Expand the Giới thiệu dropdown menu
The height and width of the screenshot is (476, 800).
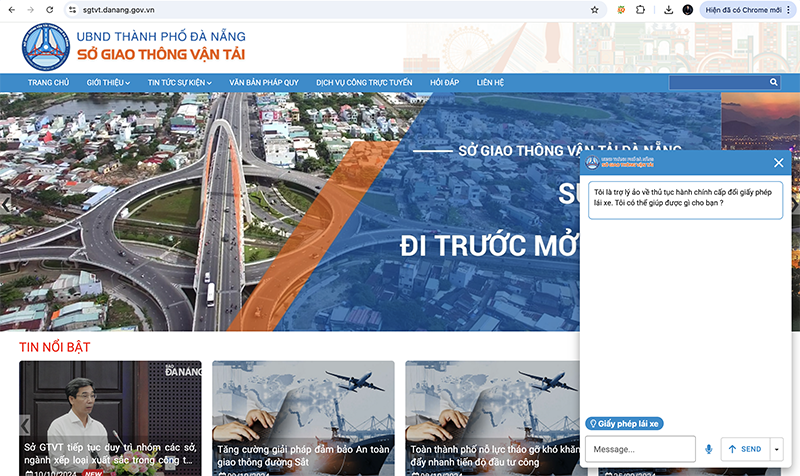click(108, 82)
